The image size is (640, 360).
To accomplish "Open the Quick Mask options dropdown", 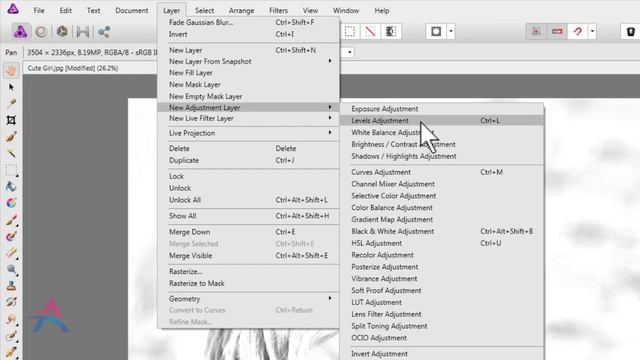I will point(451,31).
